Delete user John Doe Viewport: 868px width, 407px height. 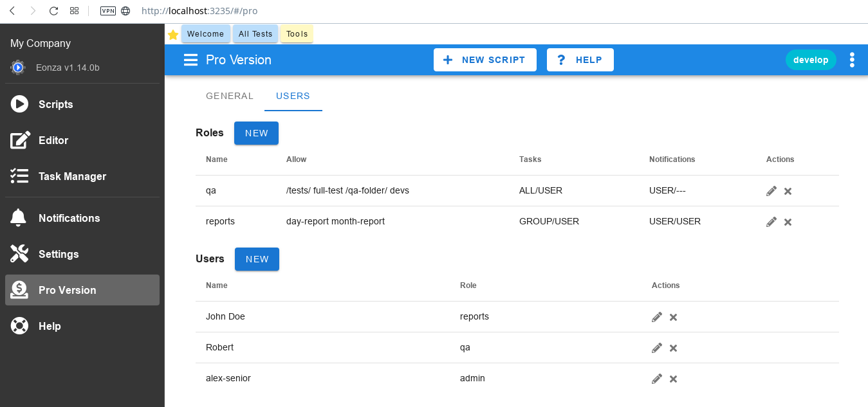coord(673,317)
